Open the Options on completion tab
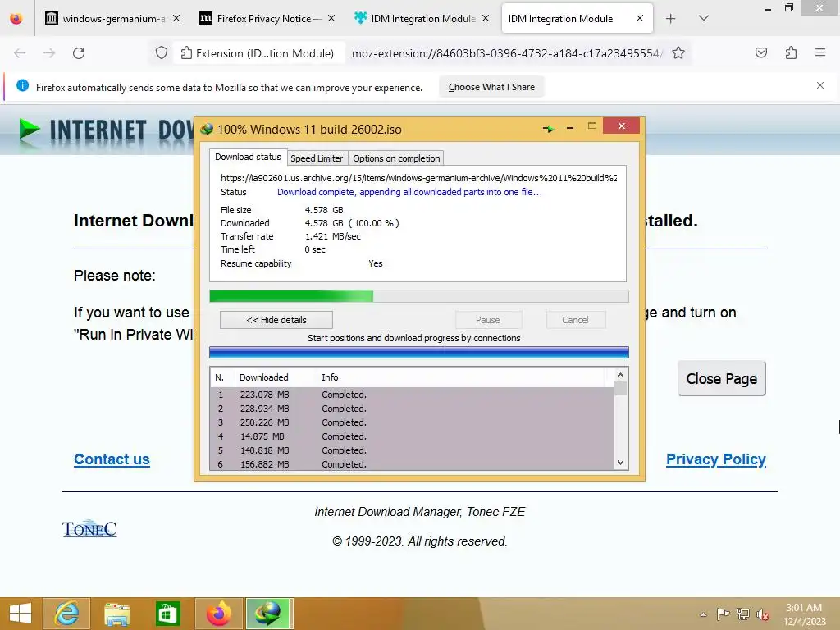 (x=396, y=158)
